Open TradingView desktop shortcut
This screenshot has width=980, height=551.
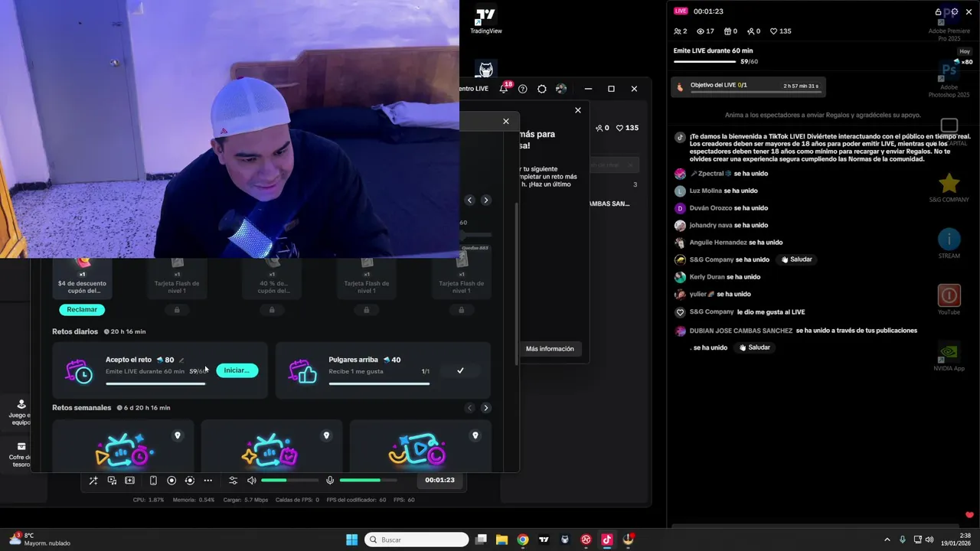(x=485, y=21)
